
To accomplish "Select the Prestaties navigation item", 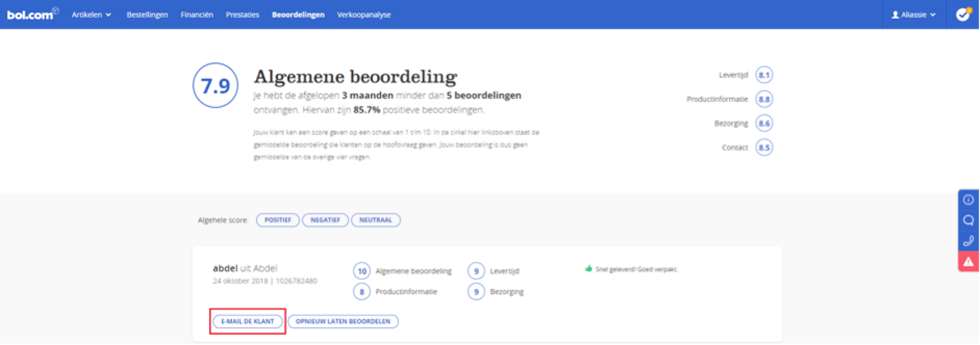I will pyautogui.click(x=243, y=14).
